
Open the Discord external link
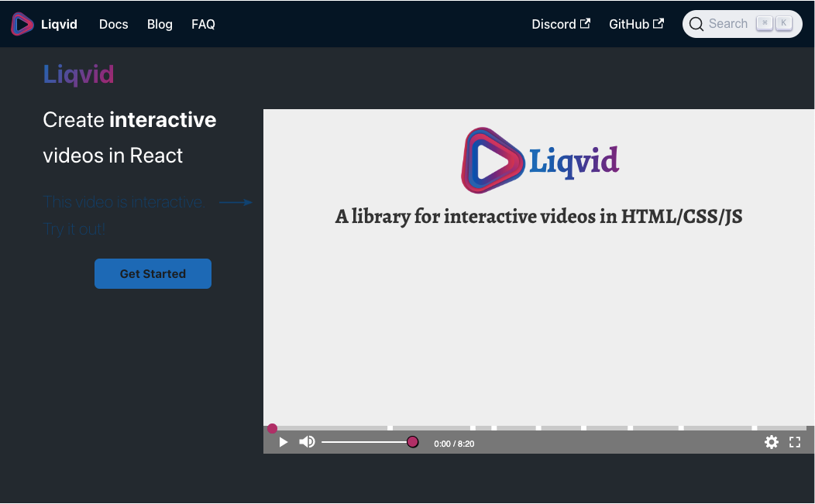click(x=561, y=25)
